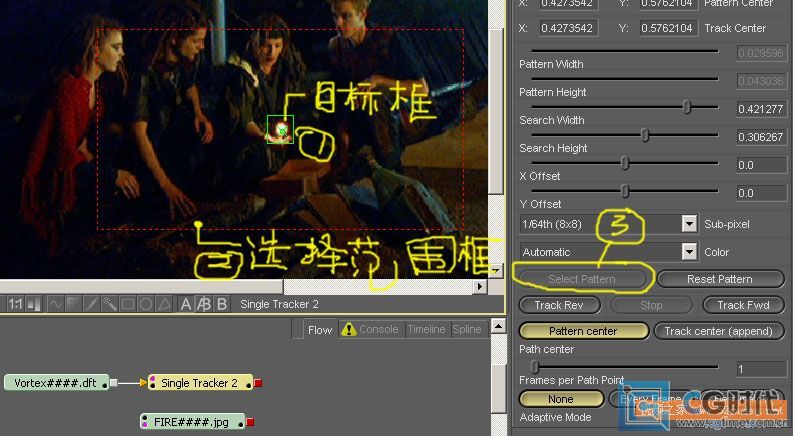Image resolution: width=793 pixels, height=436 pixels.
Task: Click the X Offset slider handle
Action: click(x=625, y=163)
